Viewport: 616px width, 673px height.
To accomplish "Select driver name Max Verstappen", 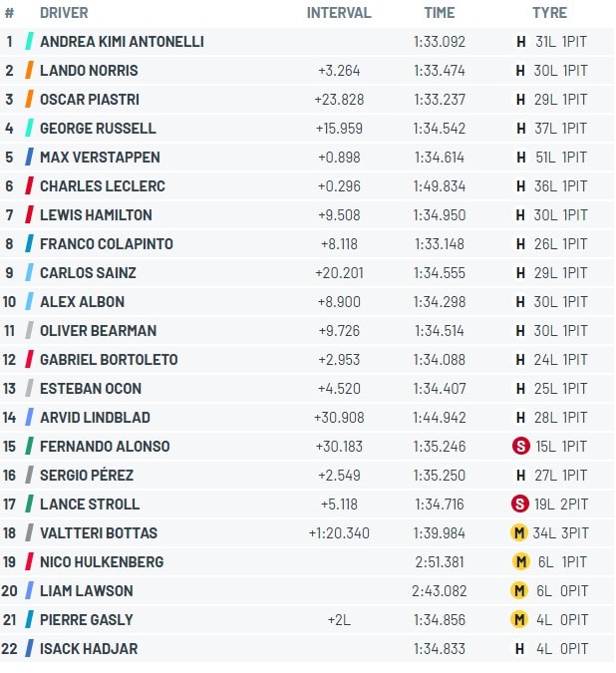I will 100,158.
